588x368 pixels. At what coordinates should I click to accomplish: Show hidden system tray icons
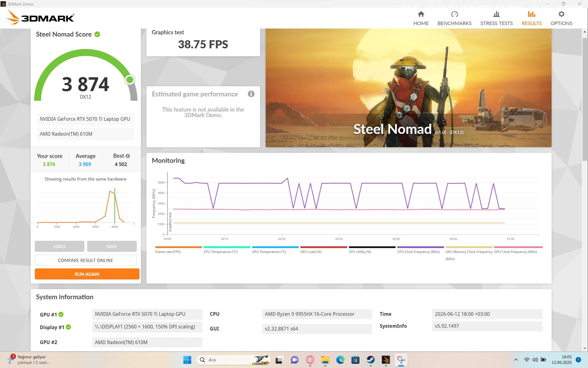click(x=516, y=360)
